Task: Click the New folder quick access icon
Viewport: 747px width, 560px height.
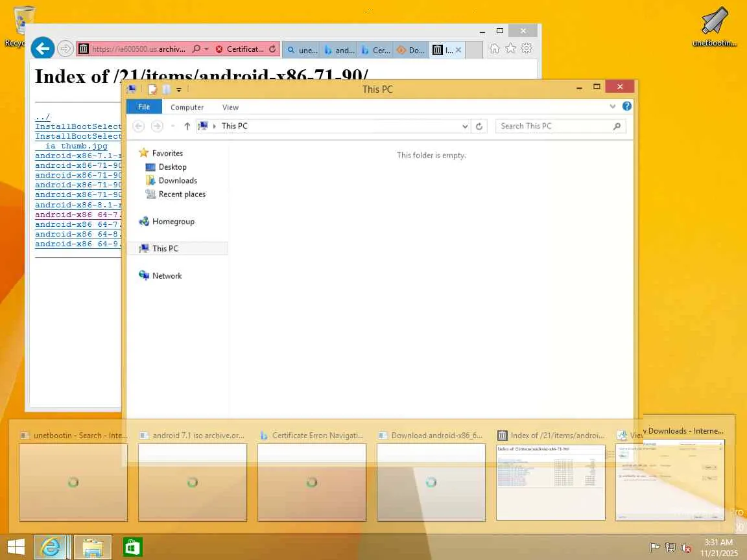Action: click(x=166, y=89)
